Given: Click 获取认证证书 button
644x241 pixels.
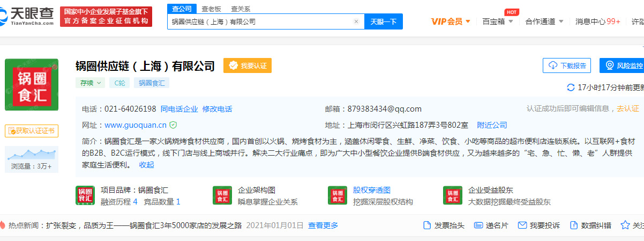Looking at the screenshot, I should coord(32,130).
